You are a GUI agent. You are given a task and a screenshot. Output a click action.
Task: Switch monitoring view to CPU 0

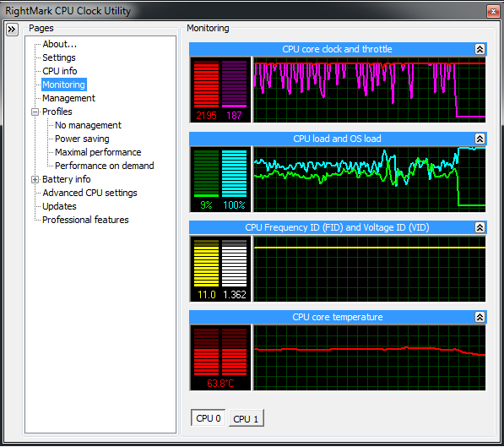(208, 418)
